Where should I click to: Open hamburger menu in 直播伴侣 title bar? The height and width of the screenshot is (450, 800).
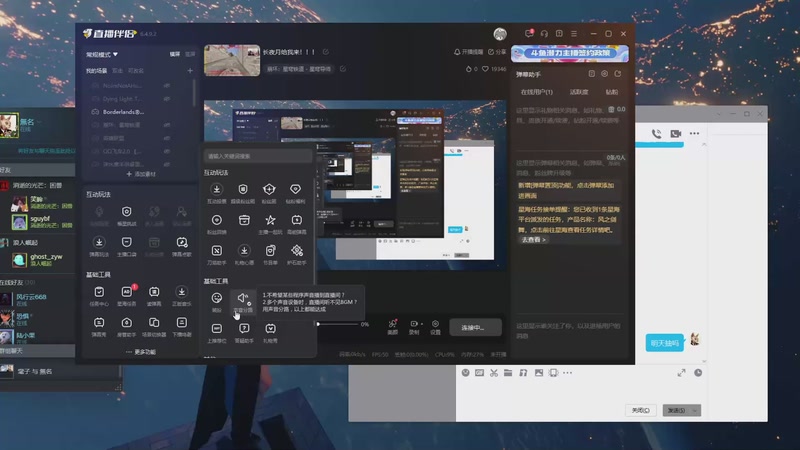pyautogui.click(x=574, y=34)
